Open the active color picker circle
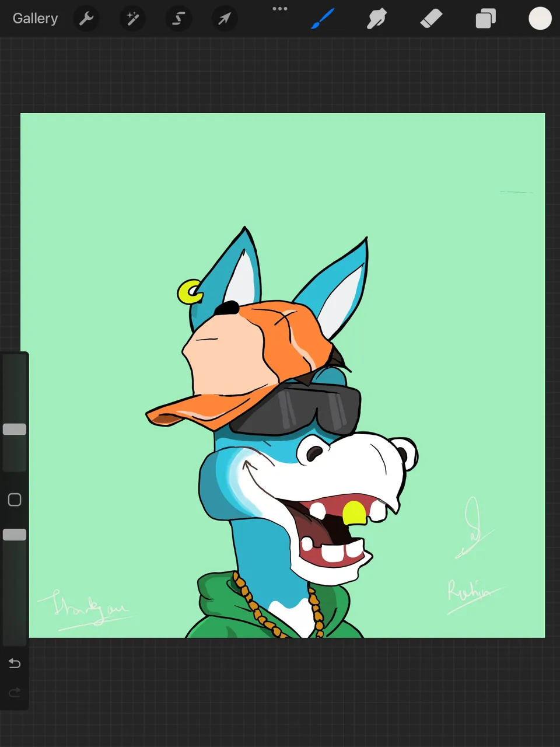The height and width of the screenshot is (747, 560). (x=540, y=19)
